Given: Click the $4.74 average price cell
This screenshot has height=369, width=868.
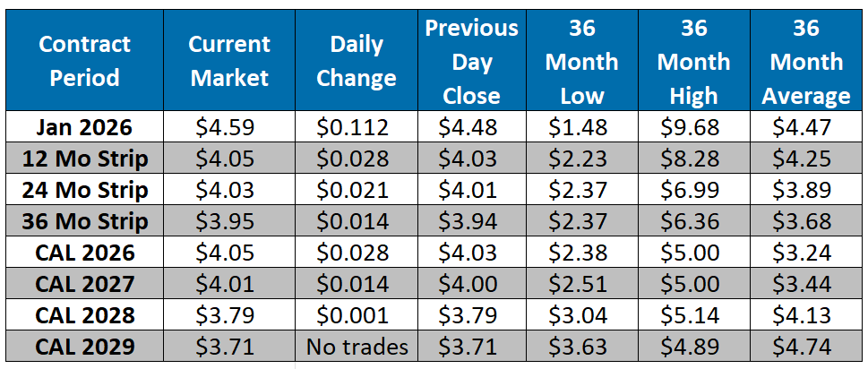Looking at the screenshot, I should click(806, 347).
